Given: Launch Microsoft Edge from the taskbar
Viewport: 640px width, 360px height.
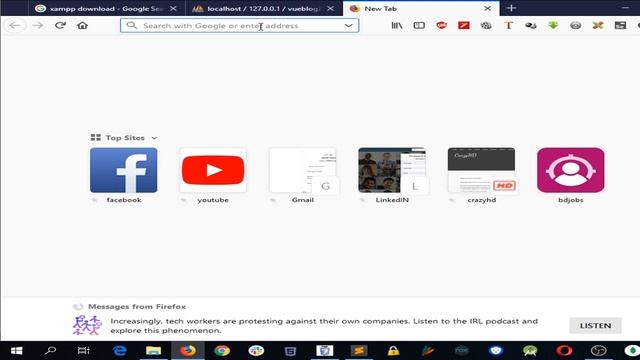Looking at the screenshot, I should coord(120,351).
